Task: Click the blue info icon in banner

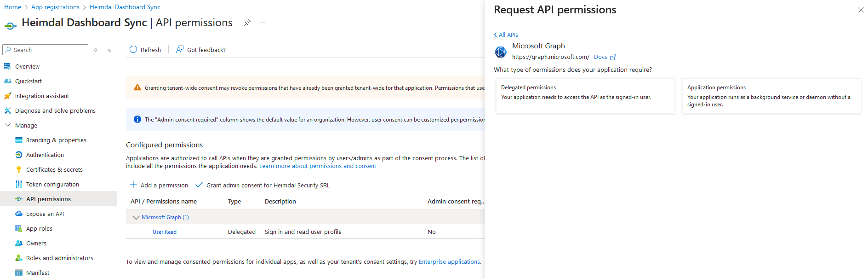Action: (x=137, y=119)
